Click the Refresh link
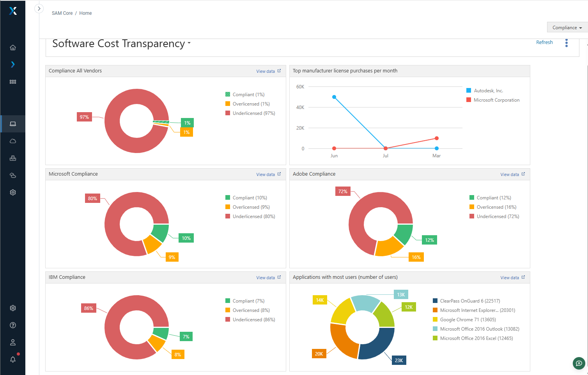The image size is (588, 375). coord(544,42)
